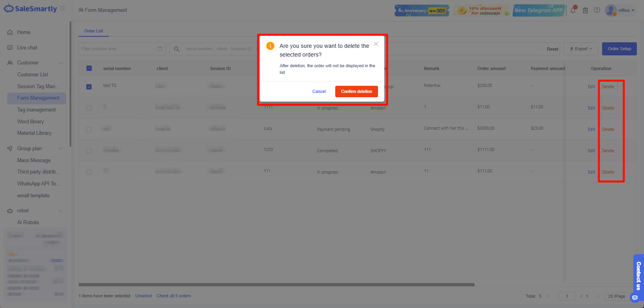Open Material Library
This screenshot has height=308, width=644.
point(34,133)
